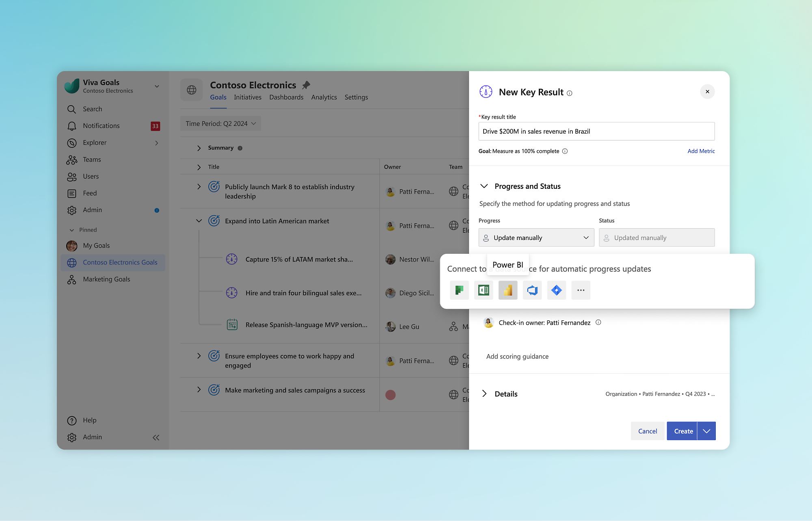Viewport: 812px width, 521px height.
Task: Click the Status Updated manually field
Action: (657, 238)
